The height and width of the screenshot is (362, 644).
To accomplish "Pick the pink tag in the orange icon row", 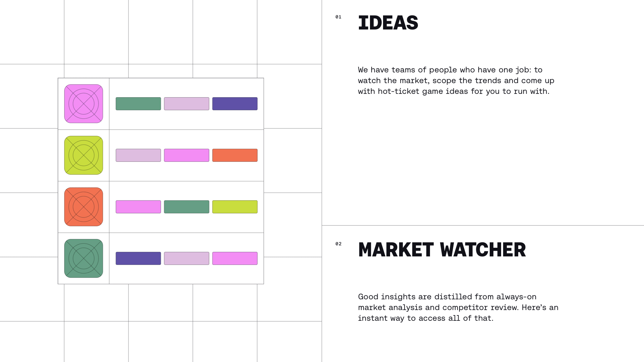I will pyautogui.click(x=138, y=207).
